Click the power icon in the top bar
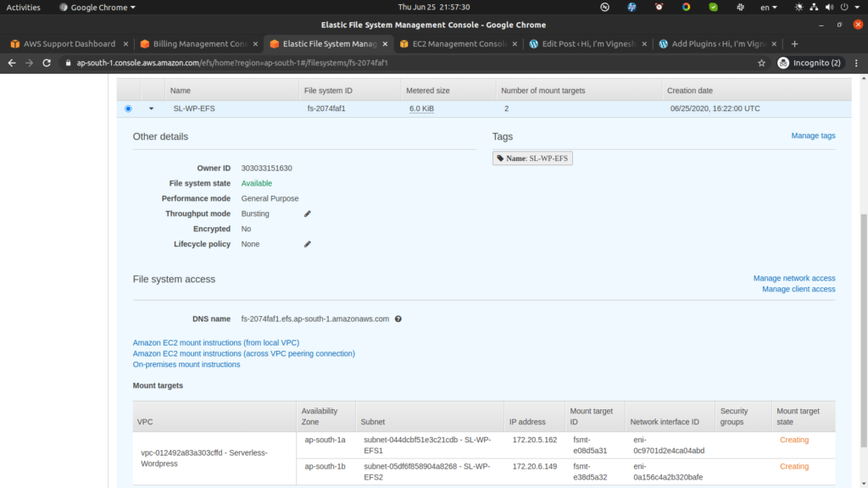This screenshot has height=488, width=868. click(843, 7)
